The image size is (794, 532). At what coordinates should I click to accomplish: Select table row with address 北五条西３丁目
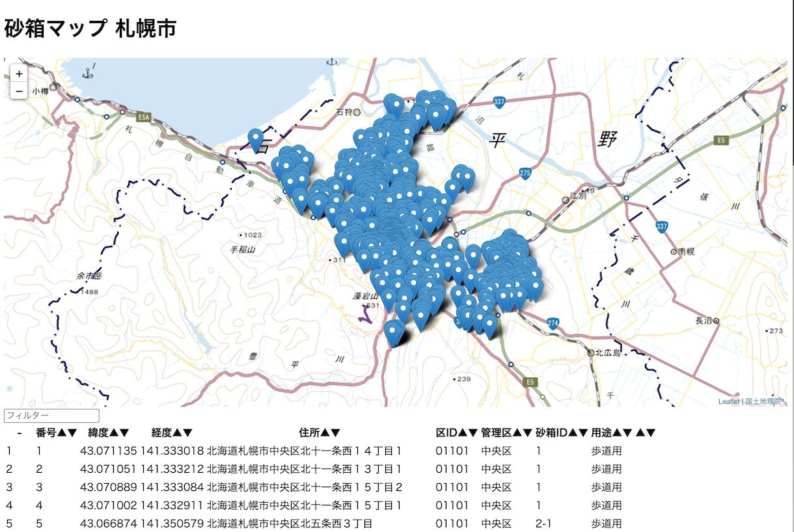click(289, 524)
